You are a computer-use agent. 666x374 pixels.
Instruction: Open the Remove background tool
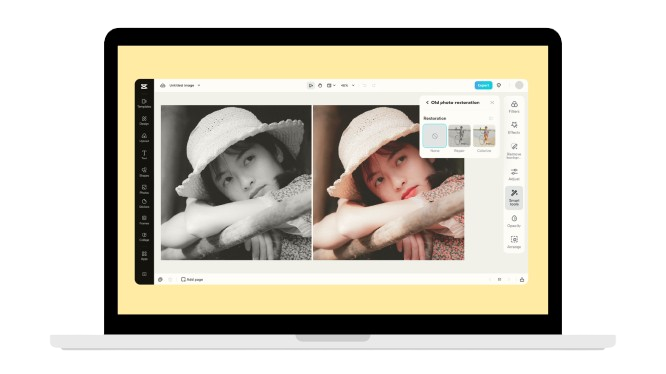pos(514,151)
